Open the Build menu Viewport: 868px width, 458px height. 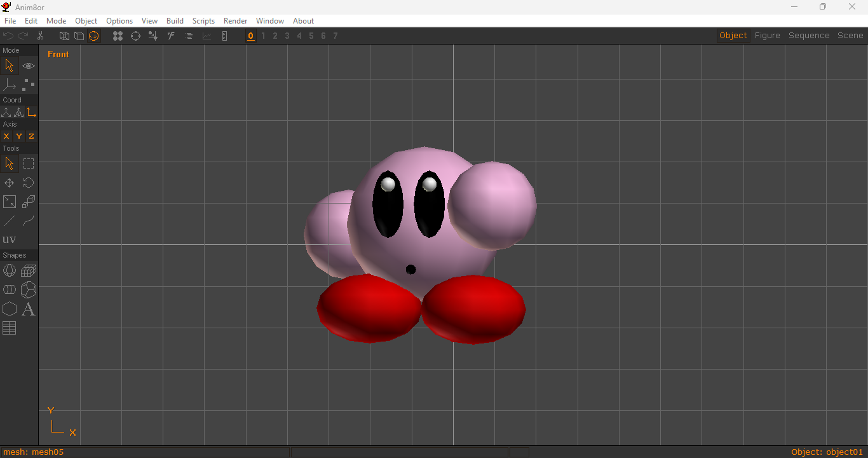pos(175,21)
